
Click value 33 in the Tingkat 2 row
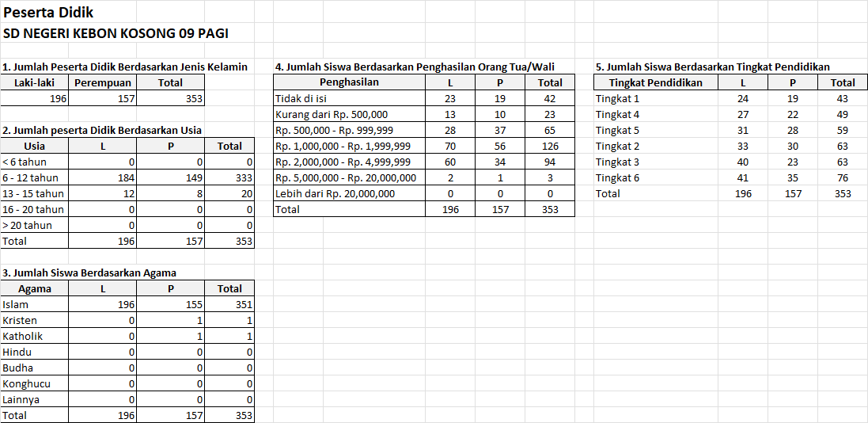(x=743, y=147)
